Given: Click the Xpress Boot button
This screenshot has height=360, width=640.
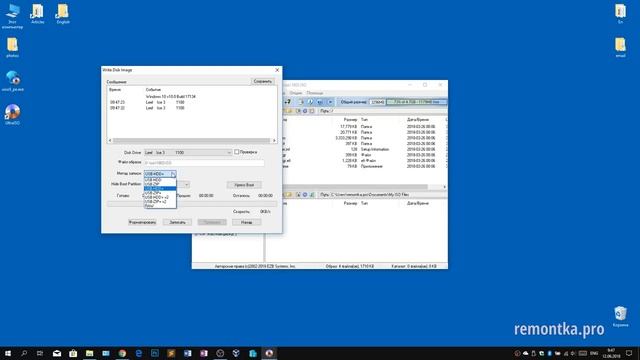Looking at the screenshot, I should coord(244,185).
